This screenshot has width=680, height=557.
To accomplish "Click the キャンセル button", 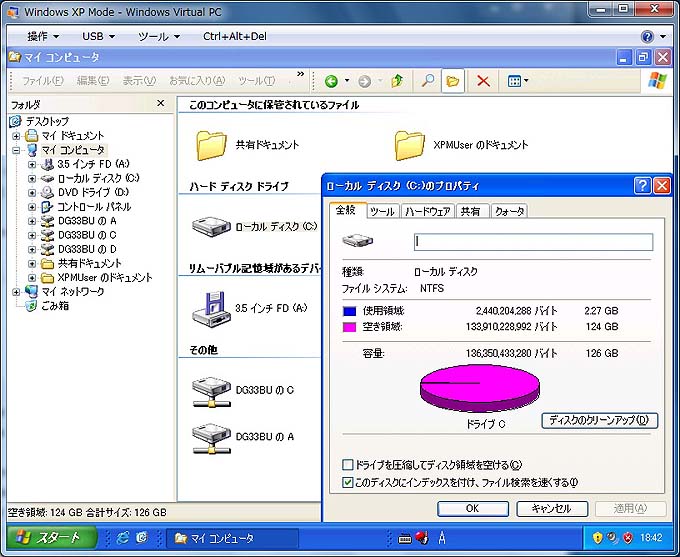I will pos(551,508).
